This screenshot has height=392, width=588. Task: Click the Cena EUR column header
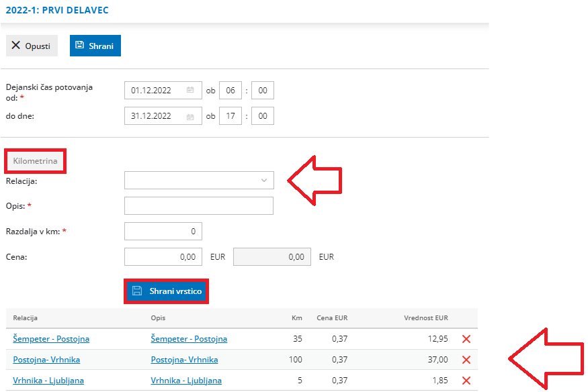click(x=332, y=318)
